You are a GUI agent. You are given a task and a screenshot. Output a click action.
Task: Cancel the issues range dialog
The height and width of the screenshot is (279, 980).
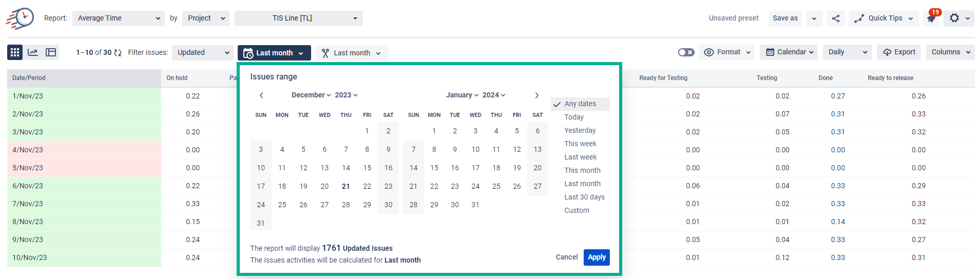567,257
